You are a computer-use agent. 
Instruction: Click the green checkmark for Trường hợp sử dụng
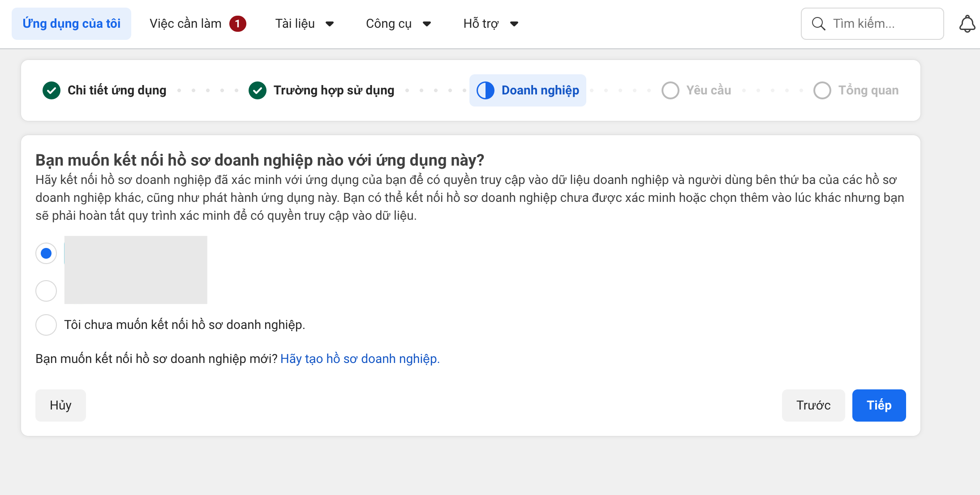[258, 90]
